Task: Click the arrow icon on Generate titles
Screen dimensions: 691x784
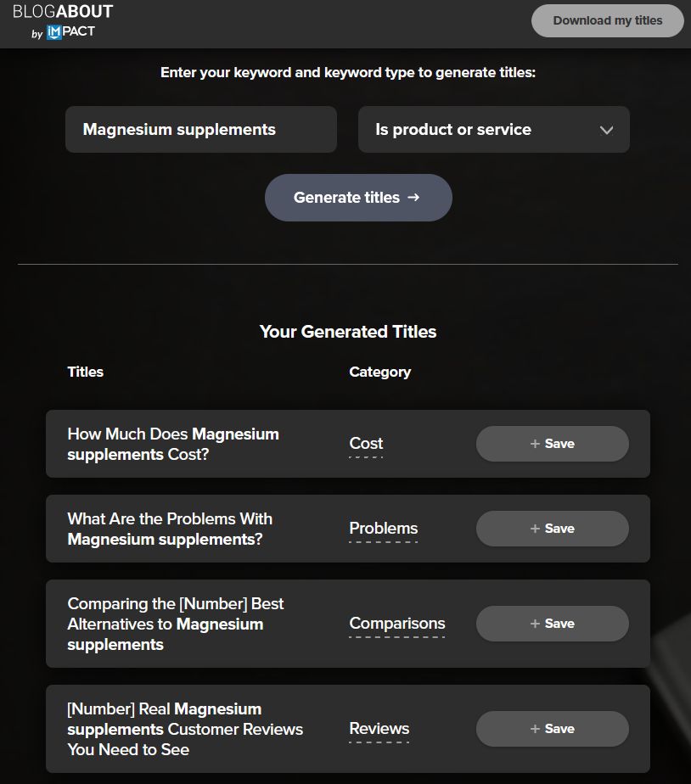Action: [413, 198]
